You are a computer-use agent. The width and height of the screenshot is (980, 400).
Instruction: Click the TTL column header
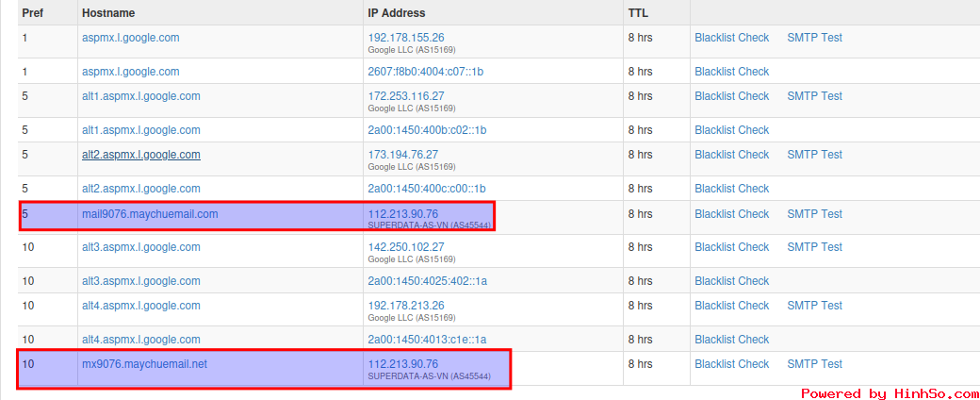(638, 13)
